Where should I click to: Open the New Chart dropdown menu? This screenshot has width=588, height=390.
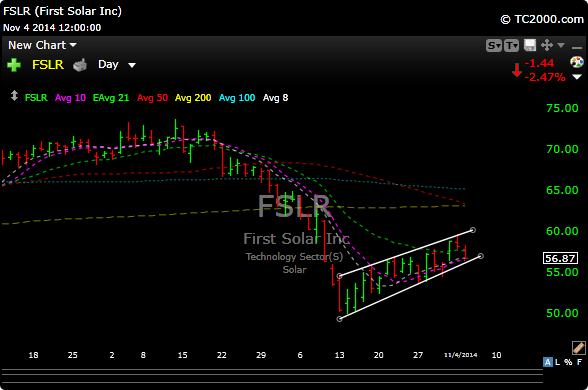(x=42, y=45)
